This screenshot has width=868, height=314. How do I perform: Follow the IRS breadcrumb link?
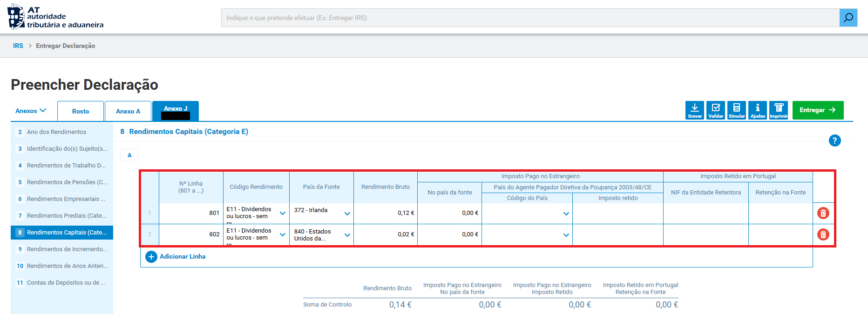[18, 46]
